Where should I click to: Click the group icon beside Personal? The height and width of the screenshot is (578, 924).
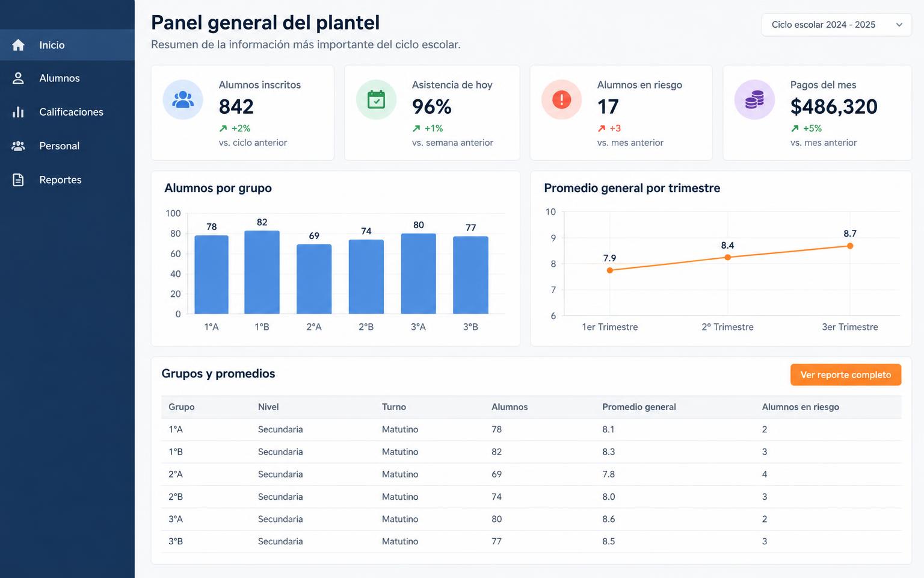[18, 146]
